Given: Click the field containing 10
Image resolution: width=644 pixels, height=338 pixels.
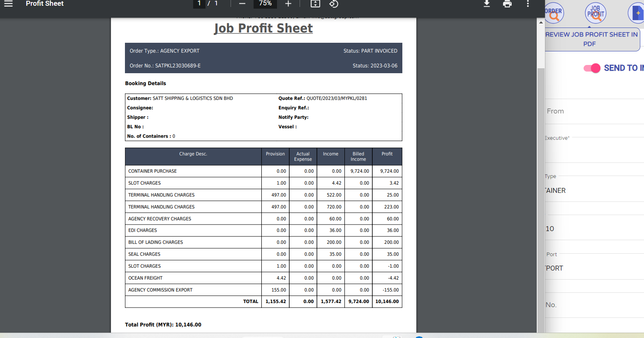Looking at the screenshot, I should [x=594, y=229].
